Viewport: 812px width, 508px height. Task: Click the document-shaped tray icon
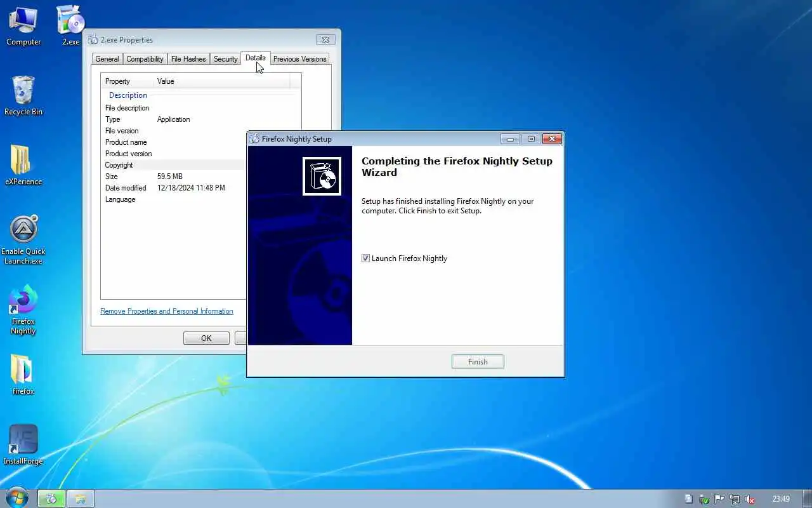[689, 499]
